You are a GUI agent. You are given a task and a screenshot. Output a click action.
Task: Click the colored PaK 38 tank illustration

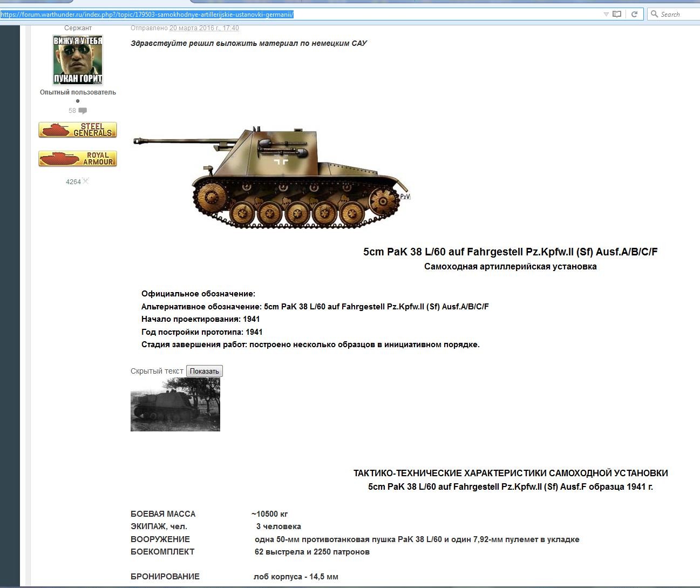tap(271, 177)
